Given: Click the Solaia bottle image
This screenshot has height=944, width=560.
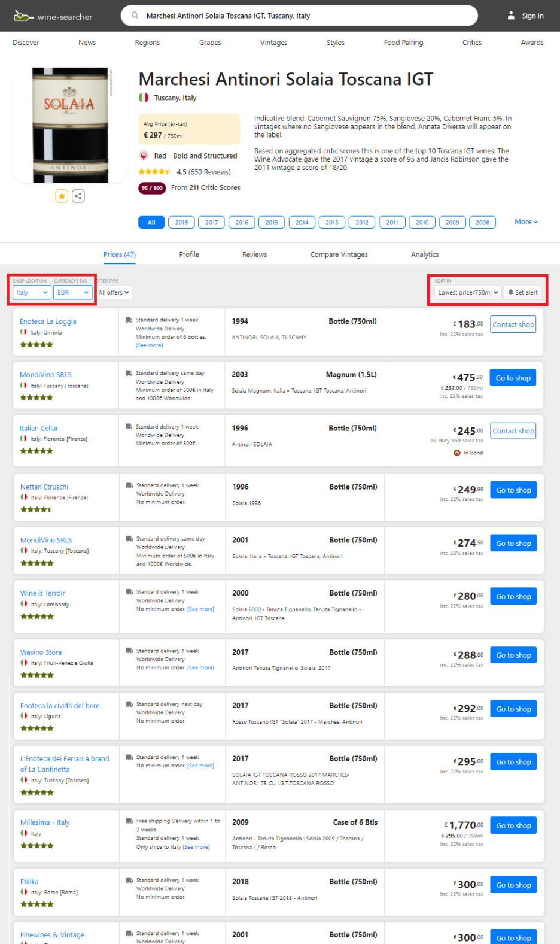Looking at the screenshot, I should [70, 125].
